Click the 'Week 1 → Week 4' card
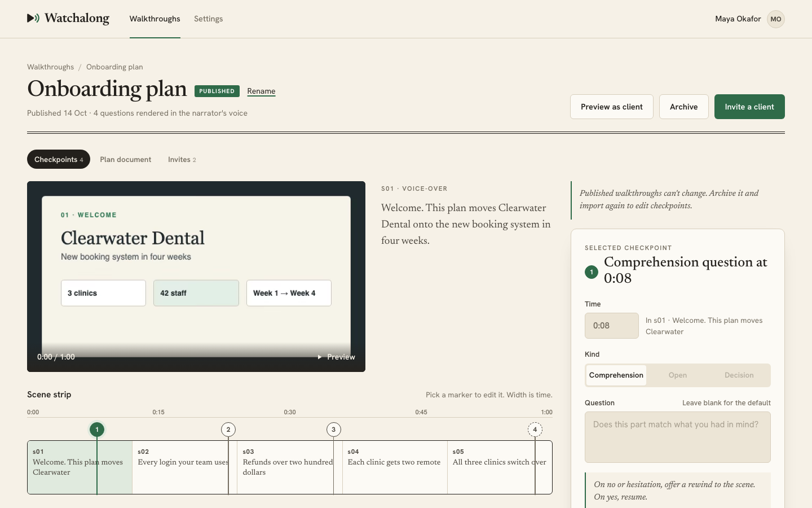This screenshot has width=812, height=508. click(289, 293)
